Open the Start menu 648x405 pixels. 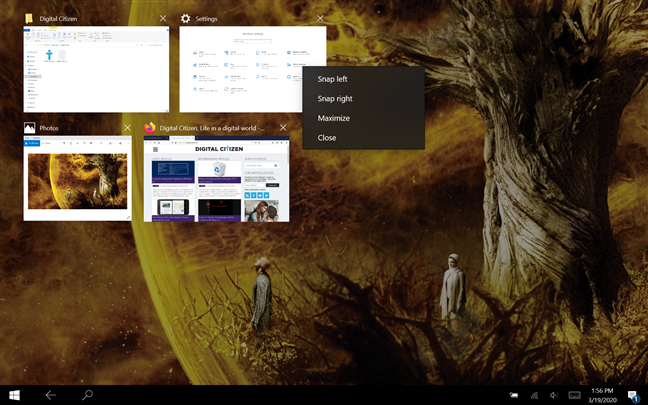pos(14,395)
